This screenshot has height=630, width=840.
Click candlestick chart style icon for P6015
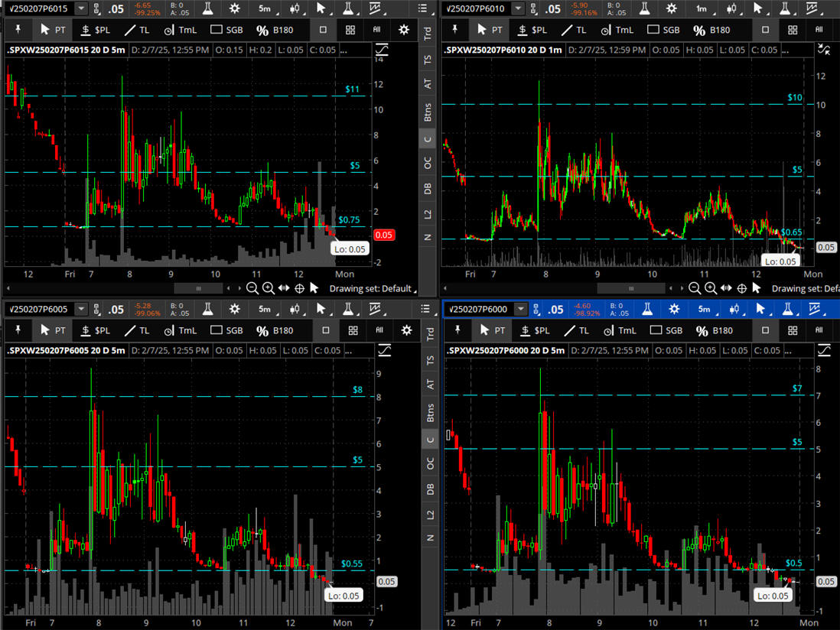pos(296,8)
